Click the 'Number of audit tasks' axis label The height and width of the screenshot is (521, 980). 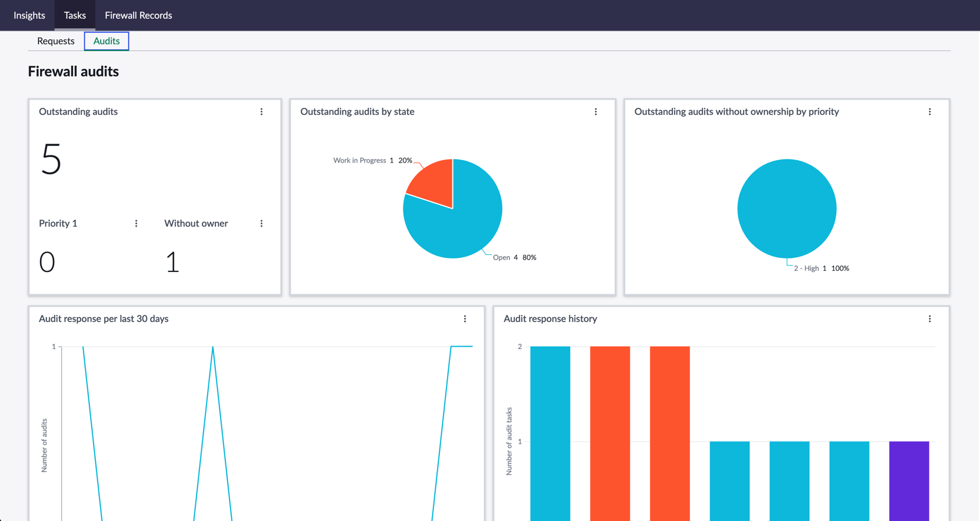[509, 442]
